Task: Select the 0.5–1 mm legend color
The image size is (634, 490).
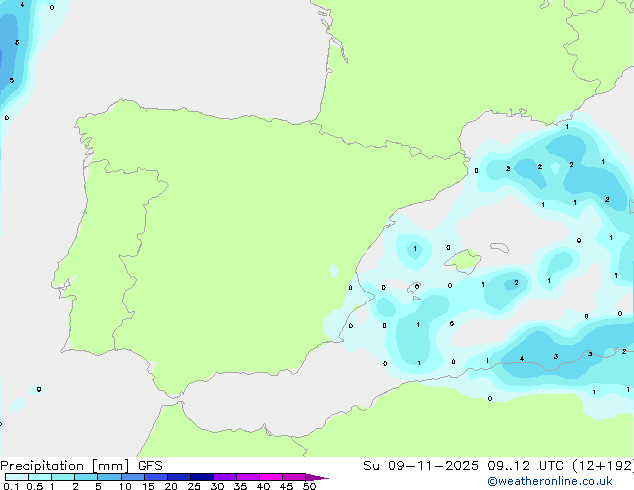Action: click(x=40, y=477)
